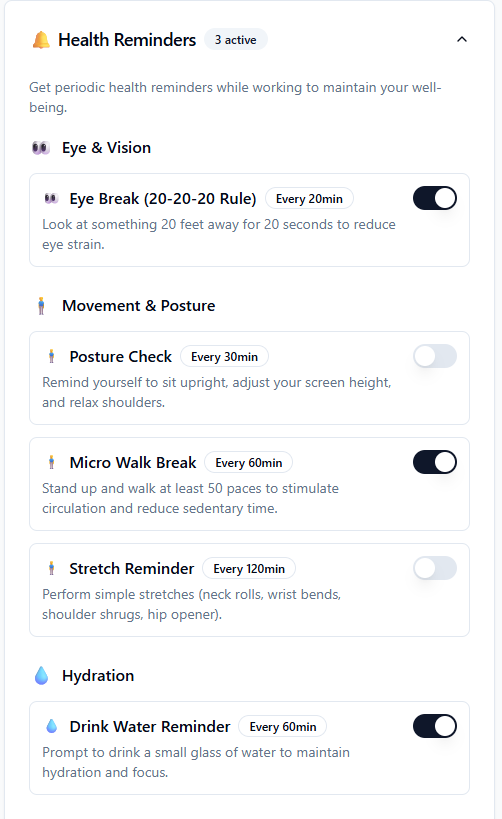502x819 pixels.
Task: Click the eyes icon next to Eye & Vision
Action: click(x=41, y=148)
